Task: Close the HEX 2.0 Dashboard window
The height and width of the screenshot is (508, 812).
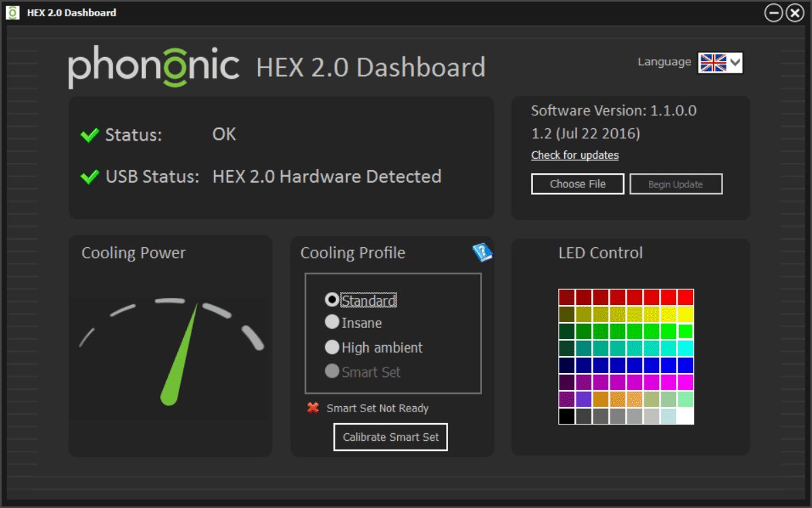Action: click(795, 13)
